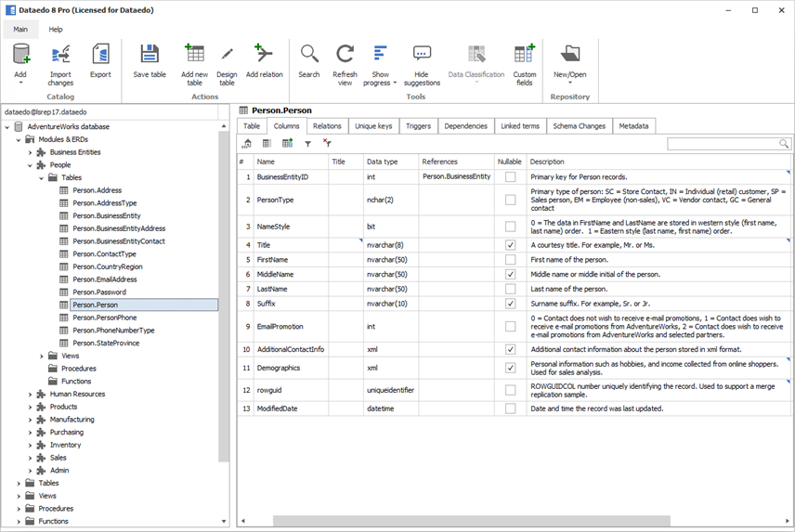Open the Custom fields tool
Screen dimensions: 795x532
coord(525,54)
